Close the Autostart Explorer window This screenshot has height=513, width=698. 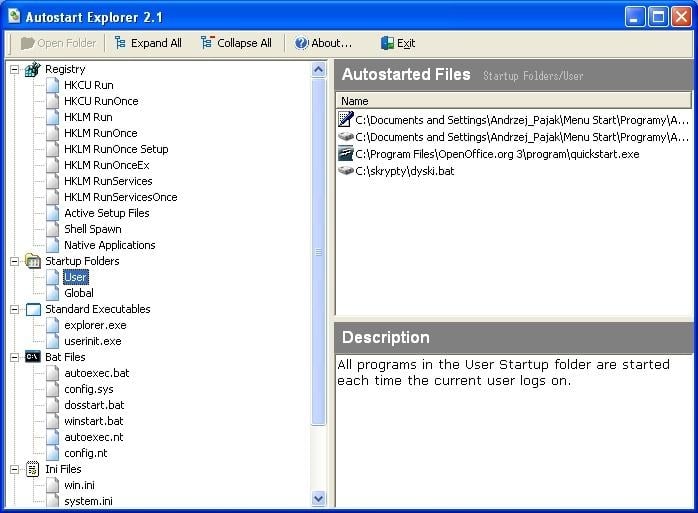click(x=682, y=17)
